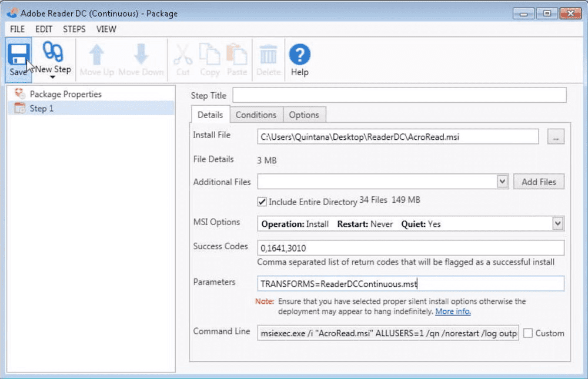Click the Add Files button
The width and height of the screenshot is (588, 379).
pyautogui.click(x=539, y=182)
